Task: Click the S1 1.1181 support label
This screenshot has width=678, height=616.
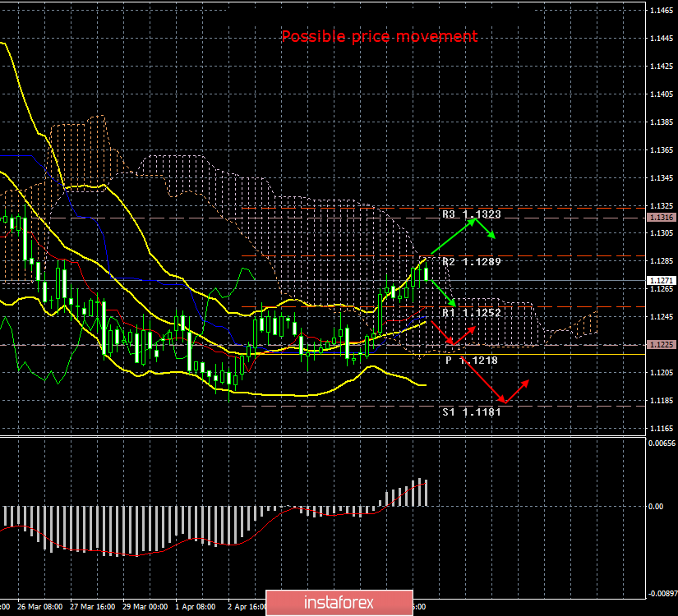Action: (x=472, y=412)
